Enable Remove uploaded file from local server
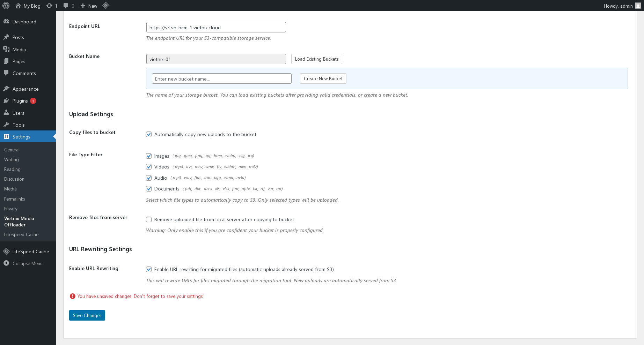644x345 pixels. pyautogui.click(x=149, y=219)
